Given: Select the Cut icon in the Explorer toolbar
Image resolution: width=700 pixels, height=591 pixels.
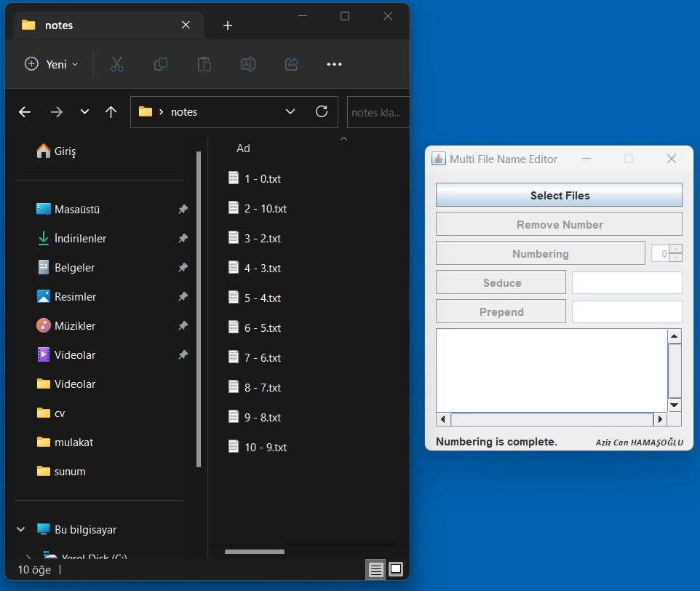Looking at the screenshot, I should [117, 64].
